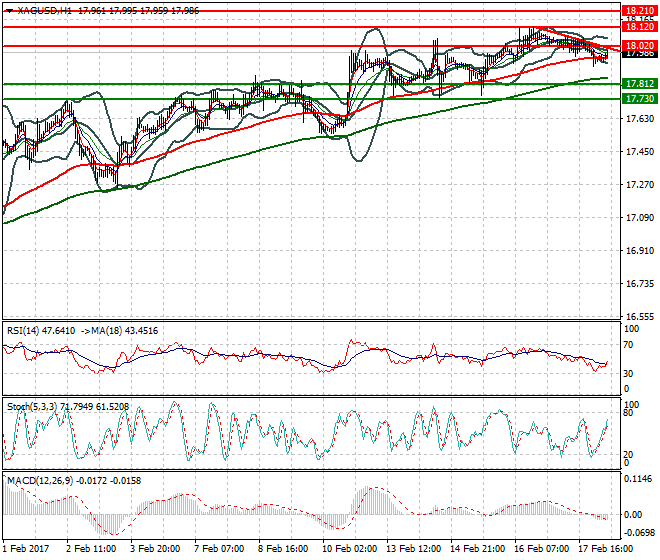The width and height of the screenshot is (660, 560).
Task: Click the 10 Feb 02:00 time label
Action: 350,549
